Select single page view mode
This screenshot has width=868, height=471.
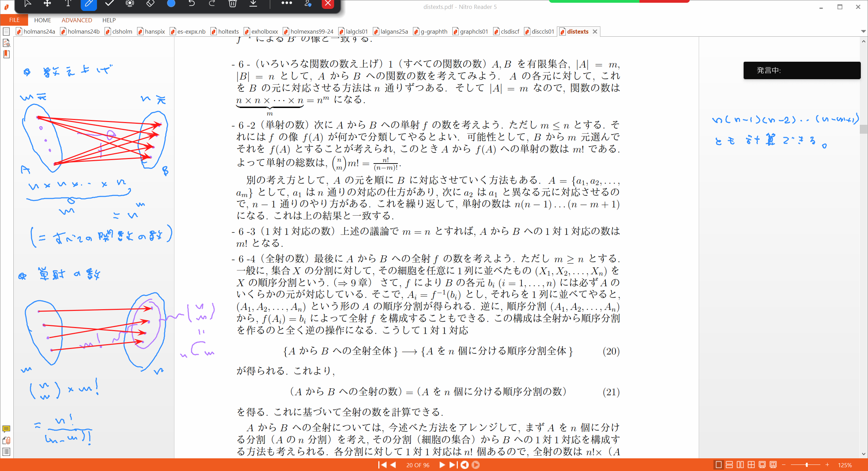[719, 465]
